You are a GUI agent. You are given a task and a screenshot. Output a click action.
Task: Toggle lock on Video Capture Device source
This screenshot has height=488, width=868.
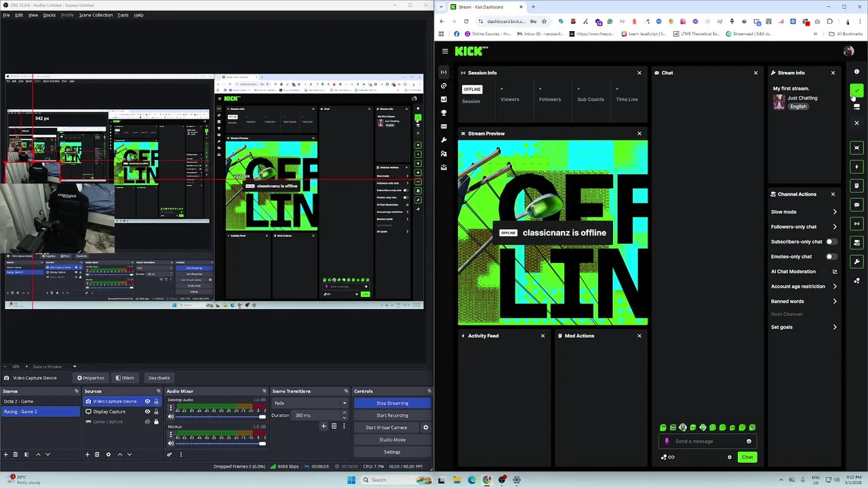coord(156,401)
